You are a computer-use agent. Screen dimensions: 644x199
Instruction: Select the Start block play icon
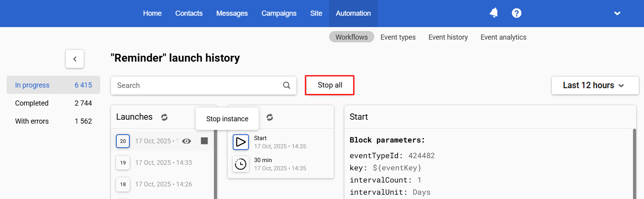[241, 142]
